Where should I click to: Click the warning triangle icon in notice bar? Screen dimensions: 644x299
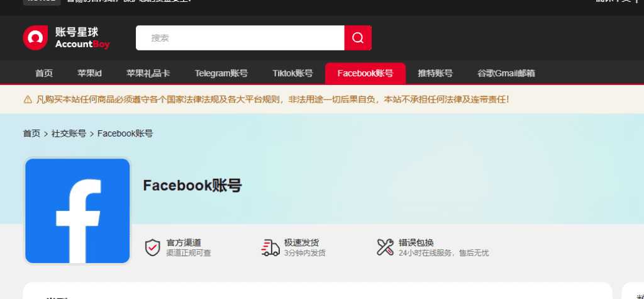click(x=28, y=99)
